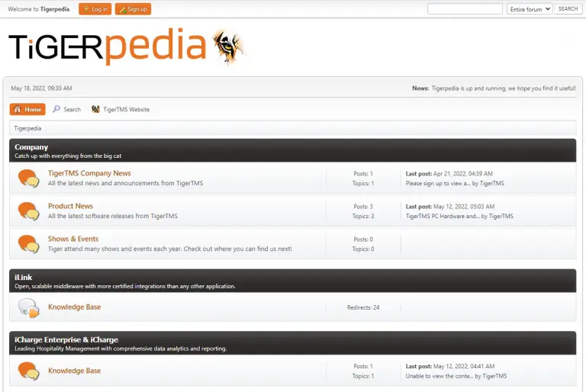Screen dimensions: 586x392
Task: Click the magnifier Search icon in navigation
Action: (x=56, y=109)
